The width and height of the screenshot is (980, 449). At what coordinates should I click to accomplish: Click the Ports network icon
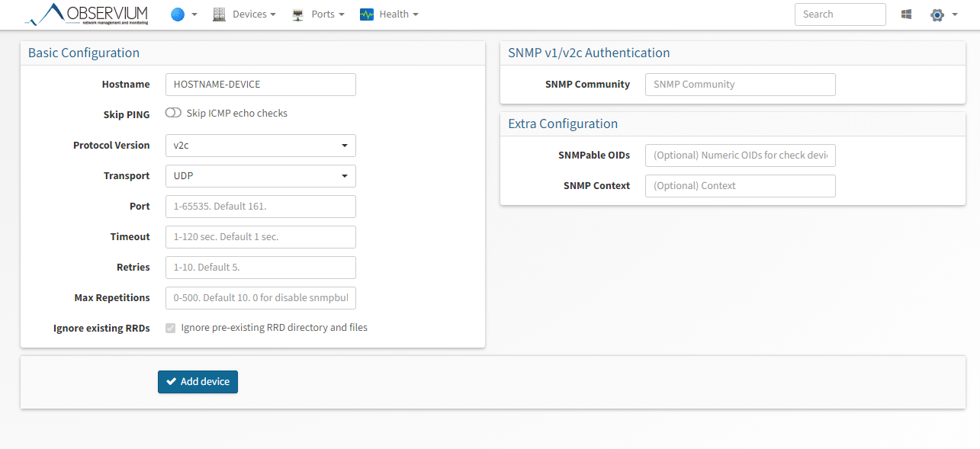[x=298, y=14]
